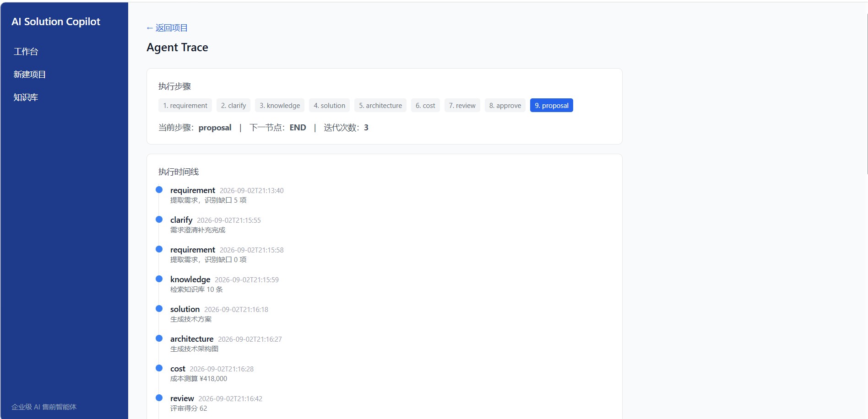This screenshot has height=419, width=868.
Task: Click the timeline dot for architecture entry
Action: click(x=159, y=338)
